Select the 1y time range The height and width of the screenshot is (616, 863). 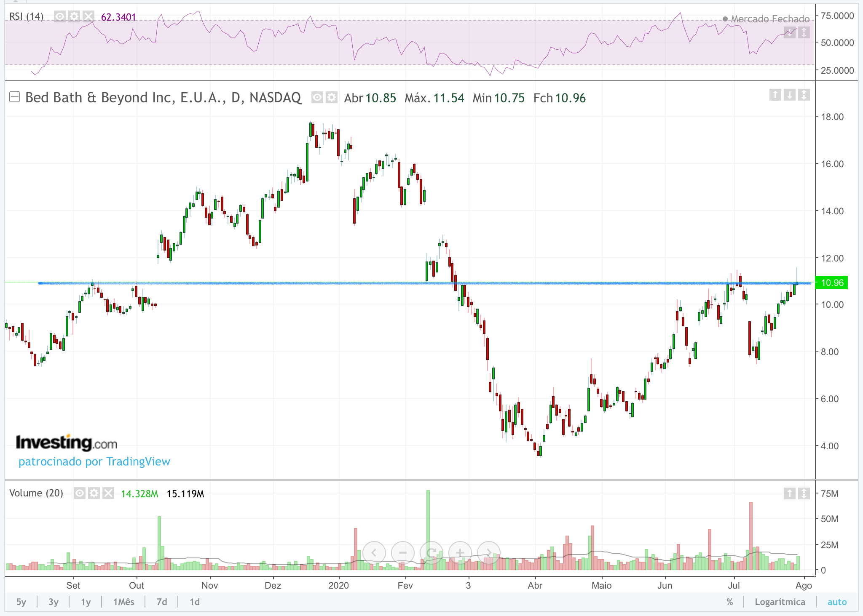86,602
